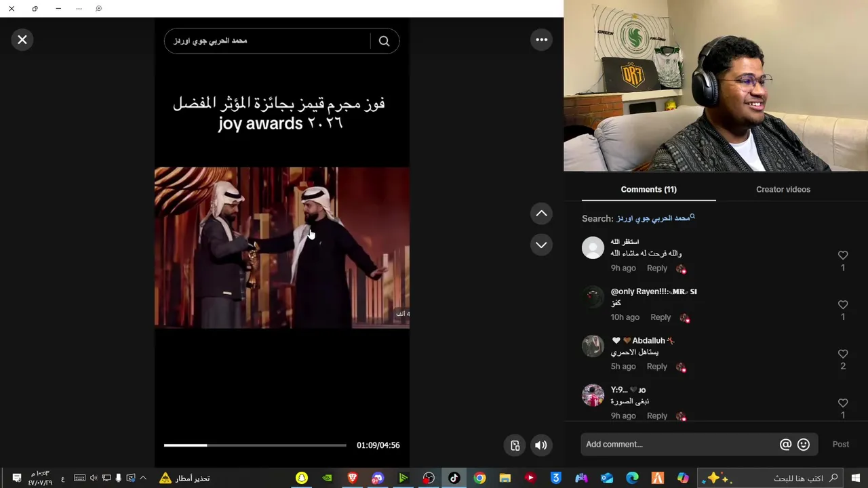The width and height of the screenshot is (868, 488).
Task: Click the search magnifier icon in the video search bar
Action: pyautogui.click(x=384, y=41)
